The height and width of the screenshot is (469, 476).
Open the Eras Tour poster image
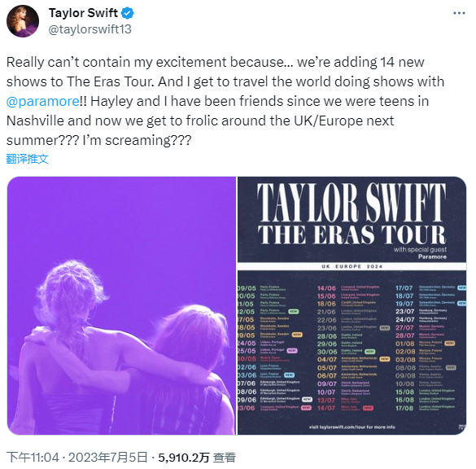tap(352, 305)
